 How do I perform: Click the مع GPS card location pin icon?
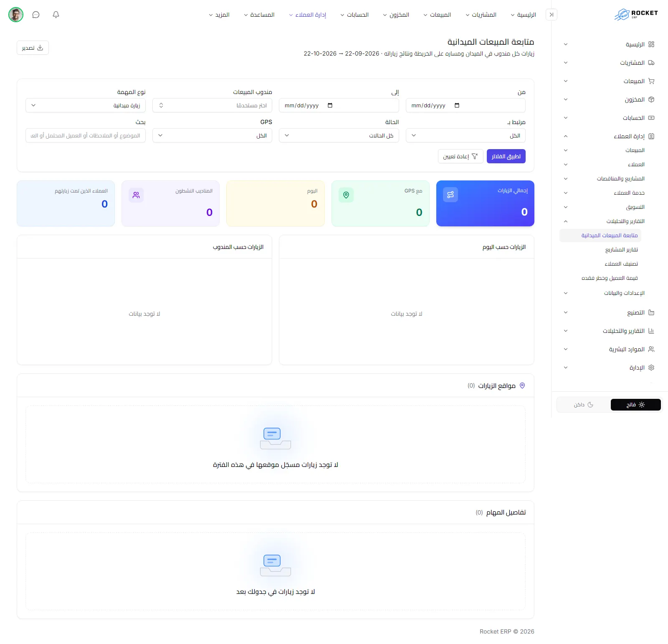click(346, 195)
